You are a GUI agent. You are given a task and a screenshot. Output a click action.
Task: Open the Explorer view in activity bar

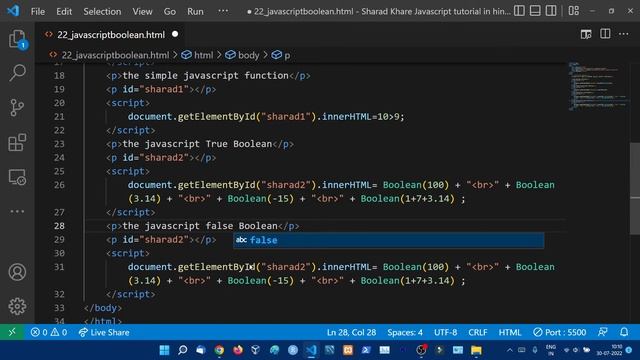pyautogui.click(x=17, y=39)
